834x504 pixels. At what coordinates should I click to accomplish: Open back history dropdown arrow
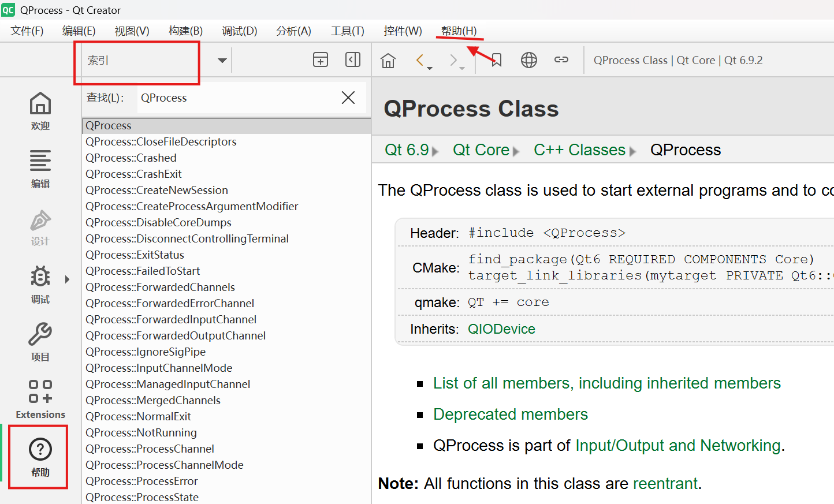pos(430,68)
